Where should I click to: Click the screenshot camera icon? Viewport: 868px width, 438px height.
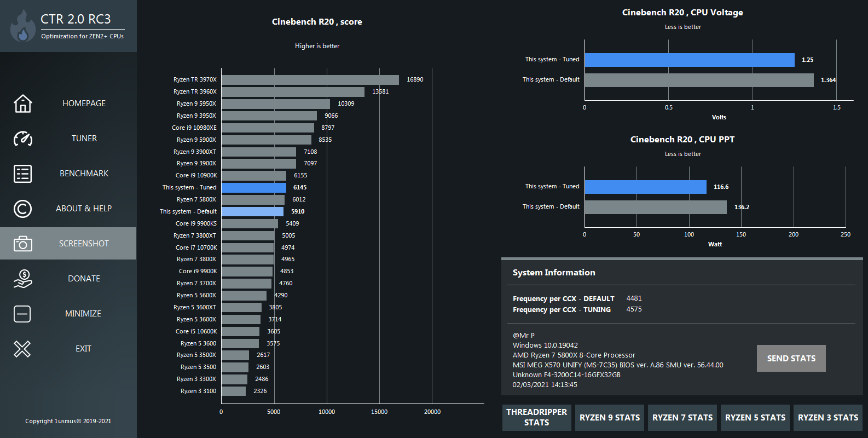[x=22, y=244]
